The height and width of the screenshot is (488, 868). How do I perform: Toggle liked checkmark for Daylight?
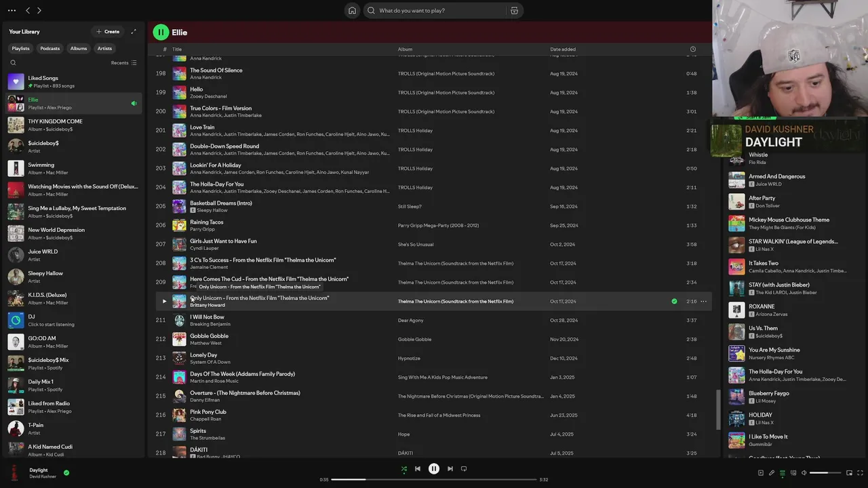tap(66, 472)
